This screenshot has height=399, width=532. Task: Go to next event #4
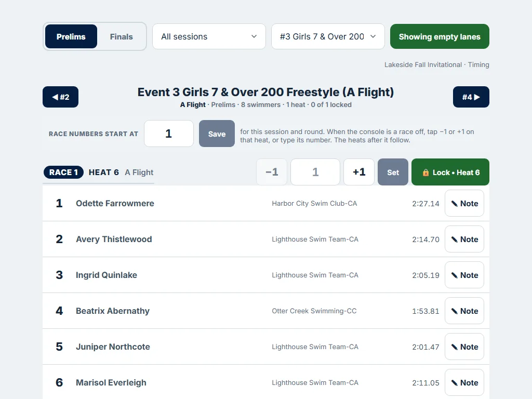[x=471, y=97]
